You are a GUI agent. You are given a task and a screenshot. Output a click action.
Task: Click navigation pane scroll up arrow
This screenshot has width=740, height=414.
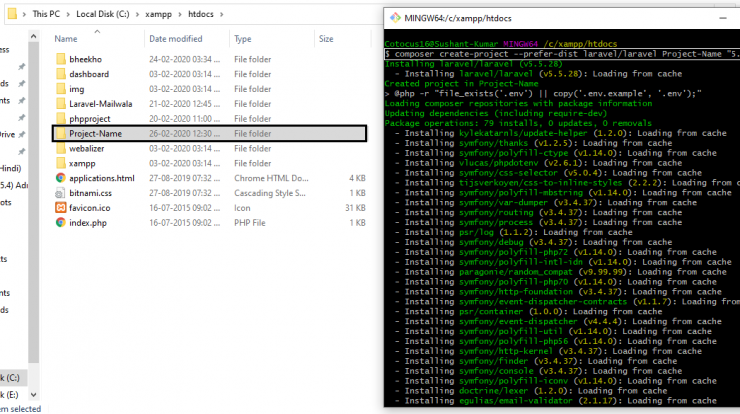click(x=33, y=36)
